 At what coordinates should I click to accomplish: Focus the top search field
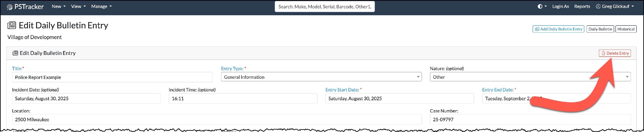(x=325, y=7)
